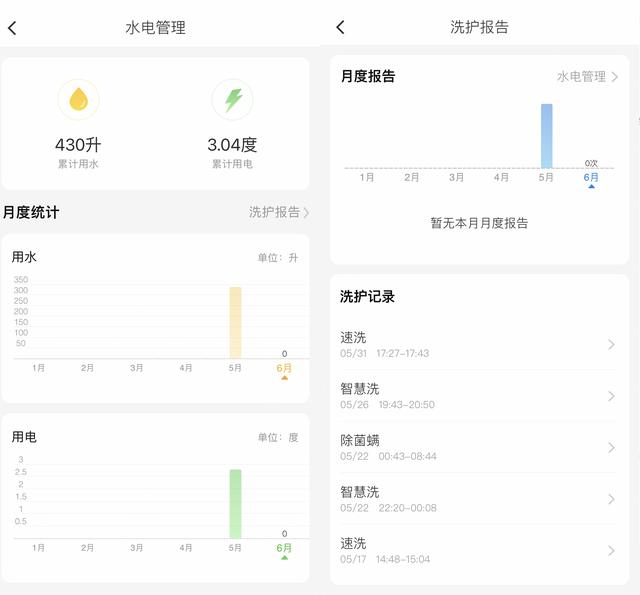Select 2月 on the 月度报告 chart axis

(x=411, y=178)
